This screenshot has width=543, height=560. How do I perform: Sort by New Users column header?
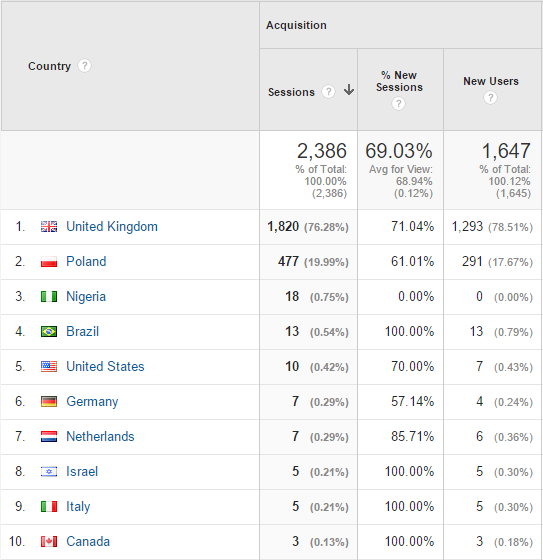click(491, 81)
